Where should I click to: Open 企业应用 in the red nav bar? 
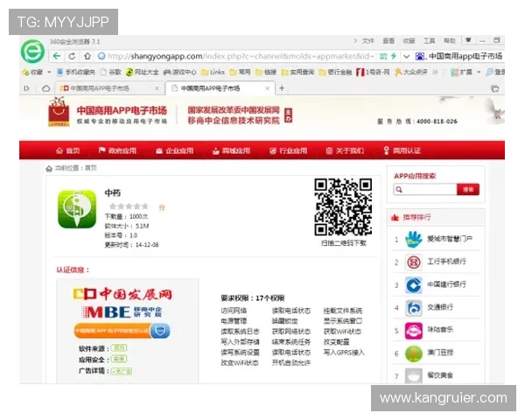click(x=175, y=150)
